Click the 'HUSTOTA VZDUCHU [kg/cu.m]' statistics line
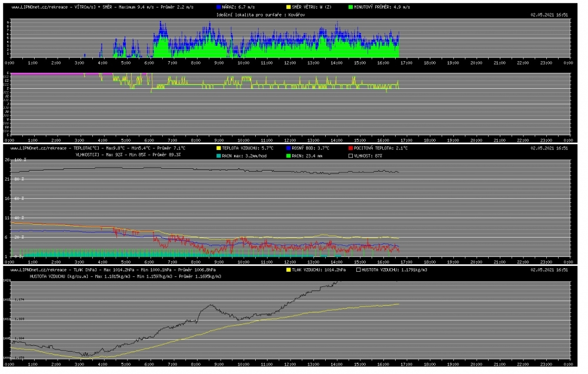The height and width of the screenshot is (374, 588). click(126, 276)
